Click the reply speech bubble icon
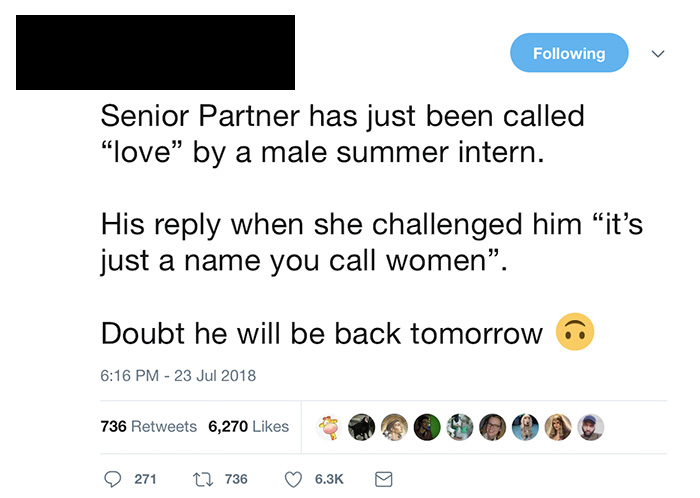Image resolution: width=700 pixels, height=498 pixels. [112, 479]
